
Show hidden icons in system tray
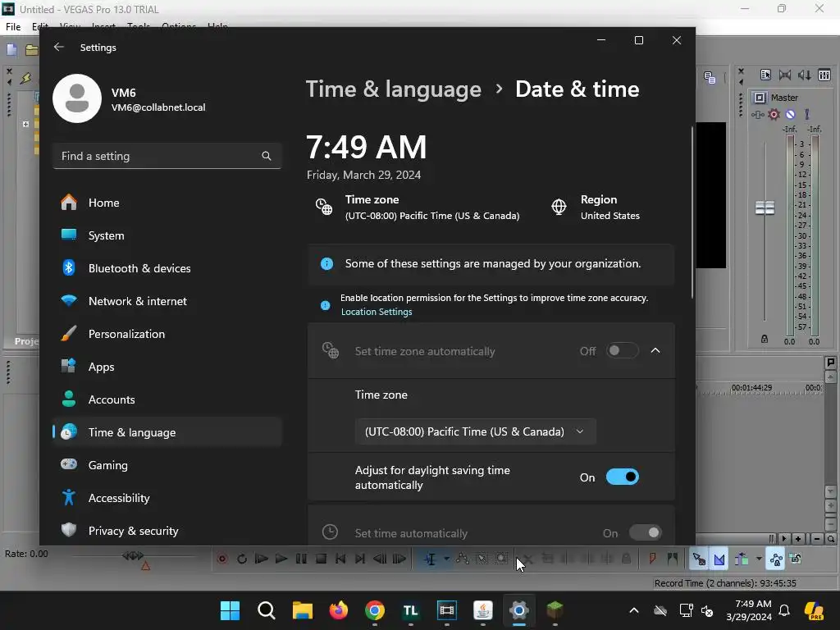[x=634, y=610]
